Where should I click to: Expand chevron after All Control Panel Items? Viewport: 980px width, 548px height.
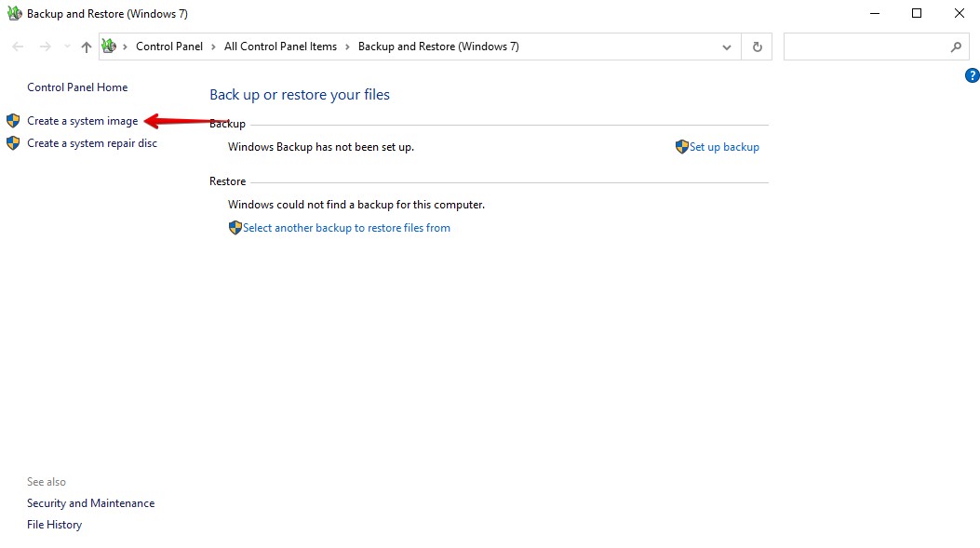[347, 47]
